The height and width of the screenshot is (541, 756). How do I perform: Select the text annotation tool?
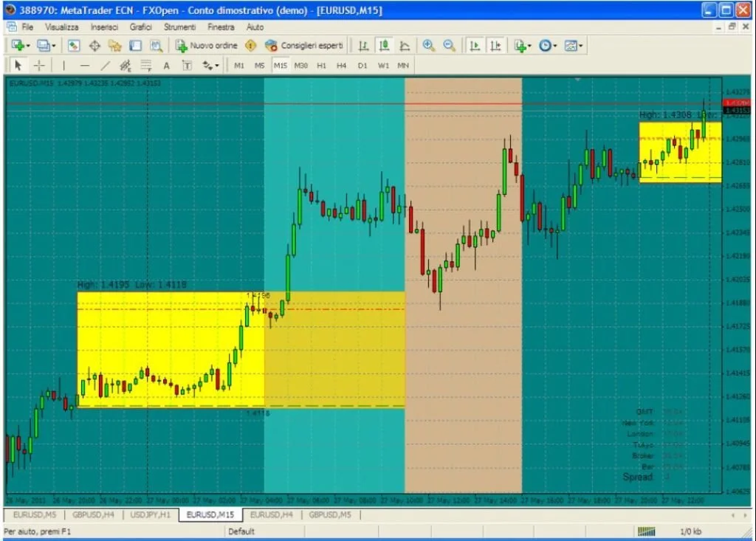click(166, 66)
